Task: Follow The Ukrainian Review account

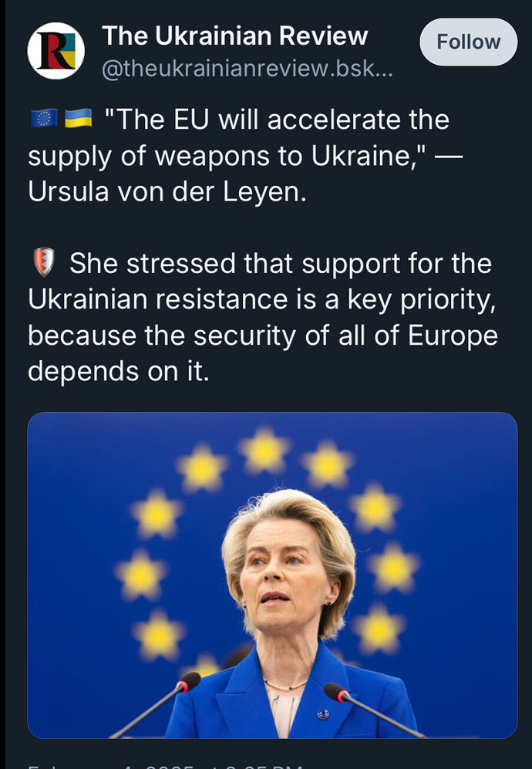Action: [468, 42]
